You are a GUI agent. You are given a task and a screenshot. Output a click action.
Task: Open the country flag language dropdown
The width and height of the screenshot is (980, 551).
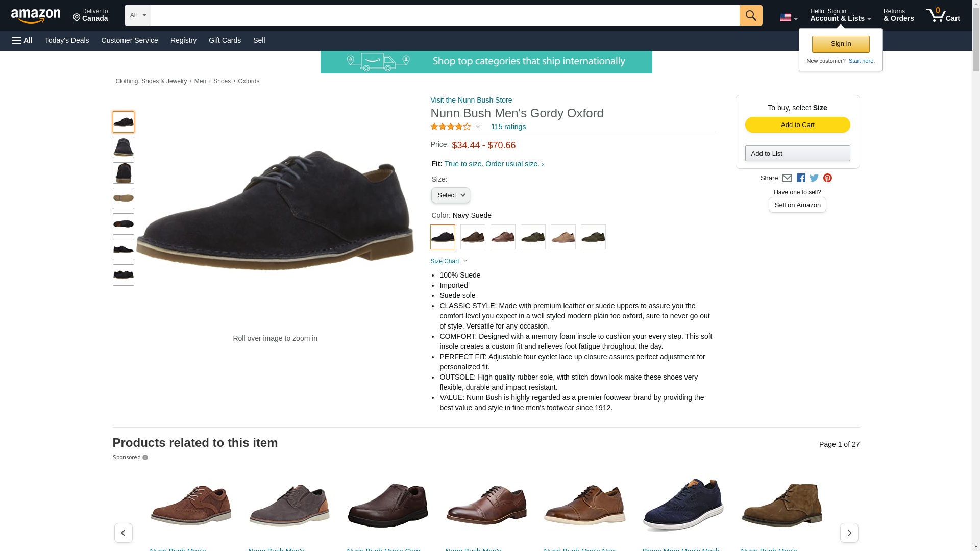point(788,18)
